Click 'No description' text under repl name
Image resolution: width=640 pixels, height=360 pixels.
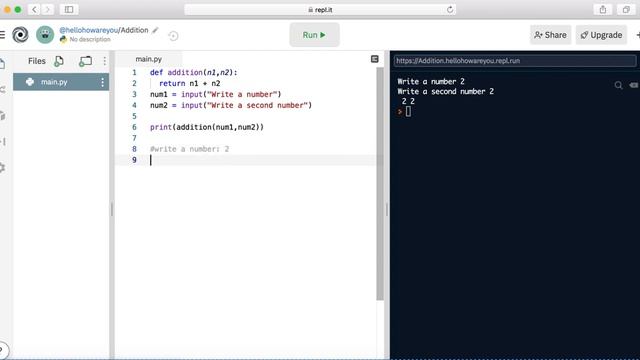[90, 40]
